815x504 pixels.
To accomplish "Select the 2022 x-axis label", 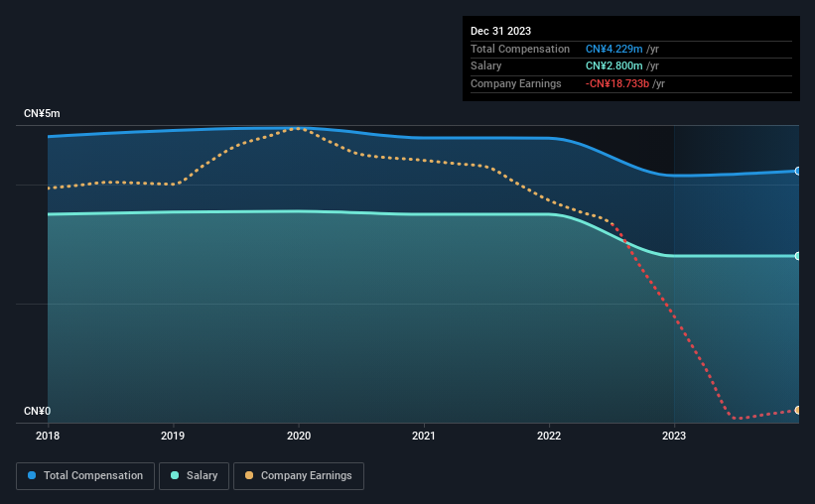I will tap(549, 436).
